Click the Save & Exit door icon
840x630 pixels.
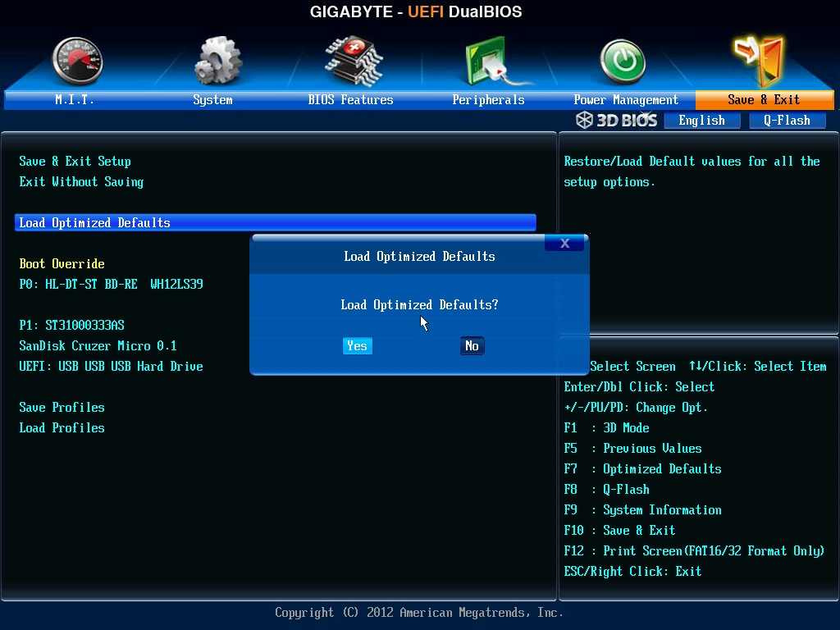pyautogui.click(x=759, y=61)
